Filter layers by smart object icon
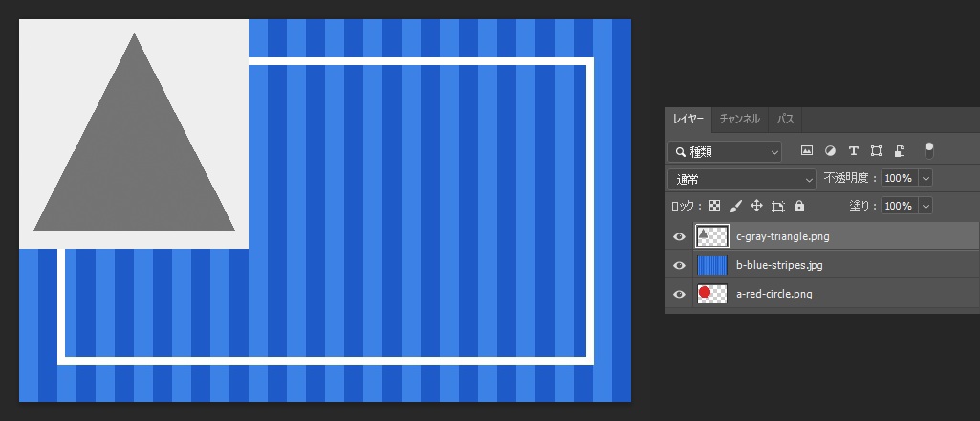This screenshot has height=421, width=980. pos(900,151)
